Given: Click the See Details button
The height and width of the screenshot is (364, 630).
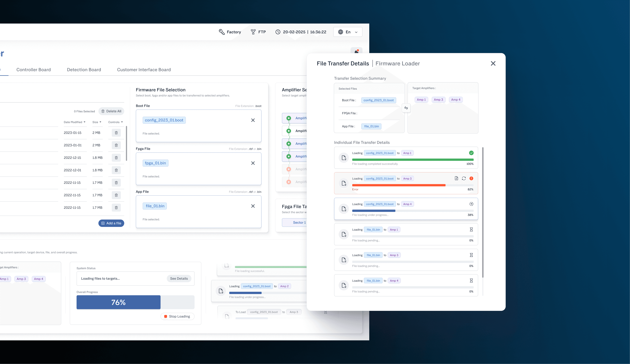Looking at the screenshot, I should coord(179,279).
